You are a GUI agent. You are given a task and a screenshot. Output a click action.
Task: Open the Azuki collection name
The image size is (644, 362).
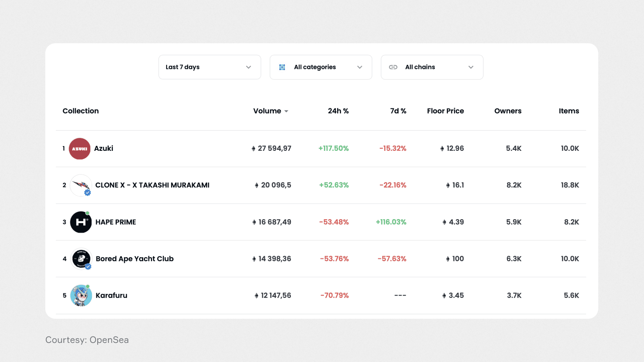click(103, 148)
